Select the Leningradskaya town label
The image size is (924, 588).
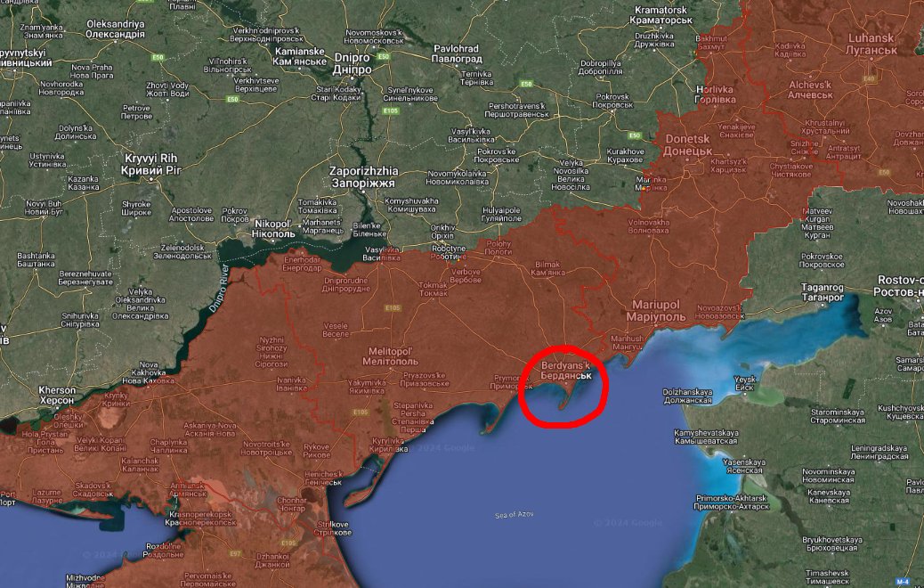pos(879,453)
